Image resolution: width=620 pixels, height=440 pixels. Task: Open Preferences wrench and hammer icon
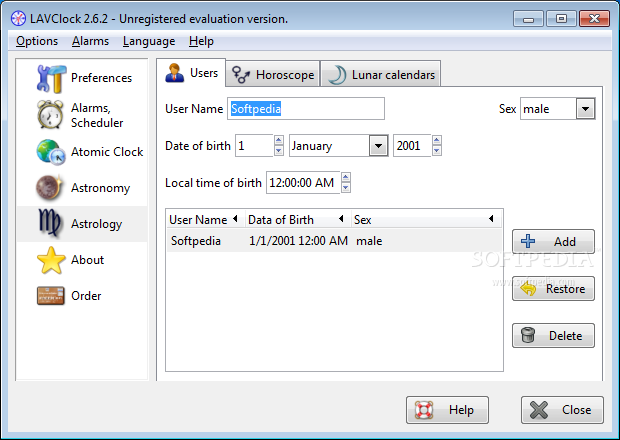pyautogui.click(x=51, y=78)
